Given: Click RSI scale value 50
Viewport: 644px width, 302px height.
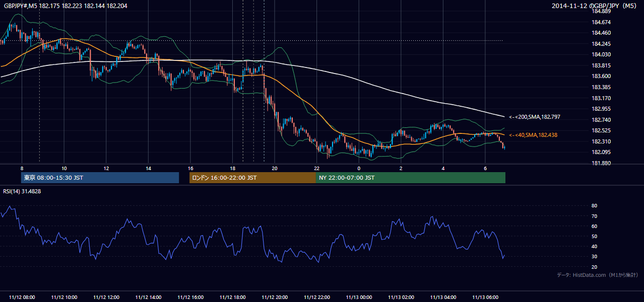Looking at the screenshot, I should point(595,236).
